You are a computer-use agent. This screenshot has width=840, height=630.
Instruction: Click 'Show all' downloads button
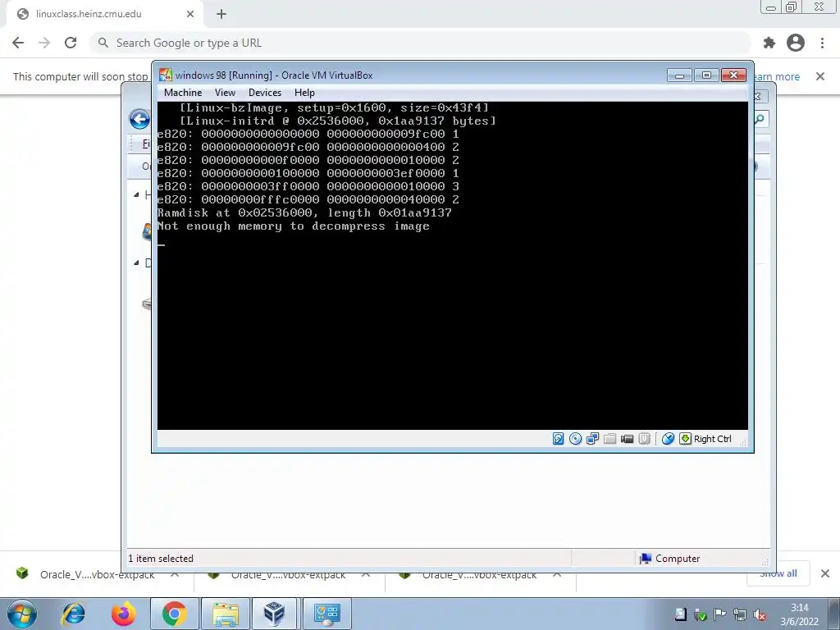click(x=778, y=573)
